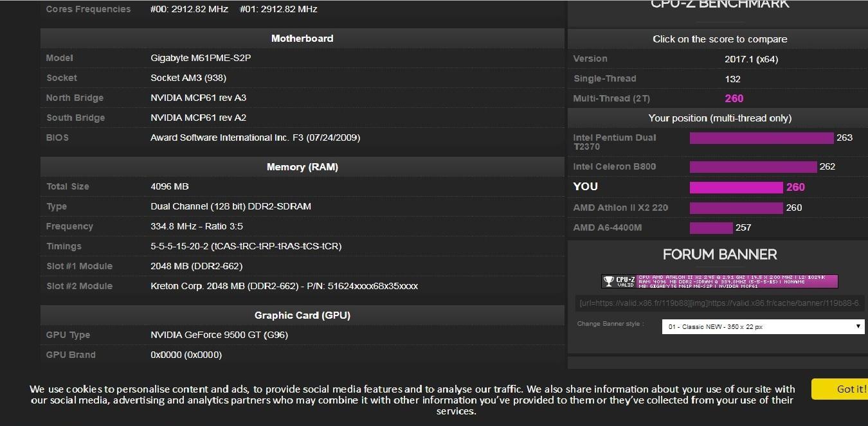This screenshot has height=426, width=868.
Task: Select the 4096 MB total size value
Action: click(x=169, y=186)
